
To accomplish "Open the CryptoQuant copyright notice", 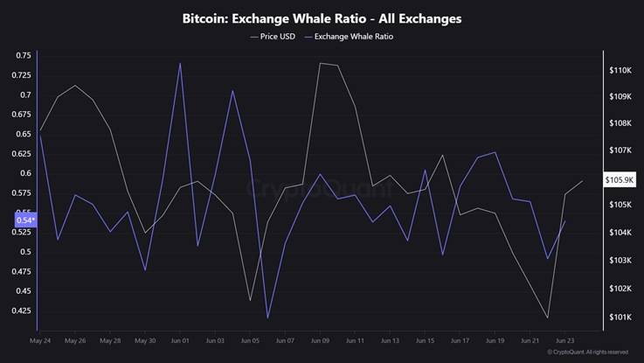I will (x=587, y=352).
